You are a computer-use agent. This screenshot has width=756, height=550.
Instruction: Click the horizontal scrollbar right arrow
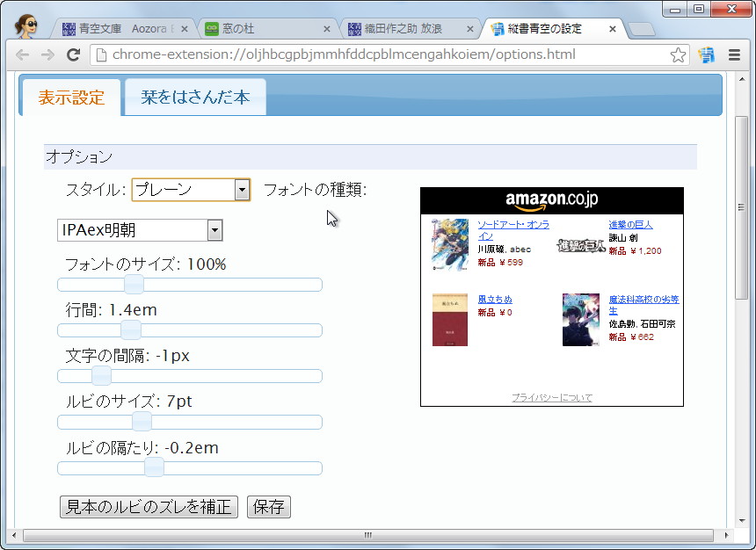(727, 535)
